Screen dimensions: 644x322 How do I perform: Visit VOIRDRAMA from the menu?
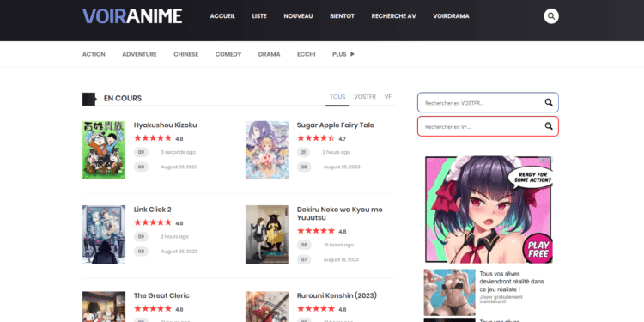[451, 16]
